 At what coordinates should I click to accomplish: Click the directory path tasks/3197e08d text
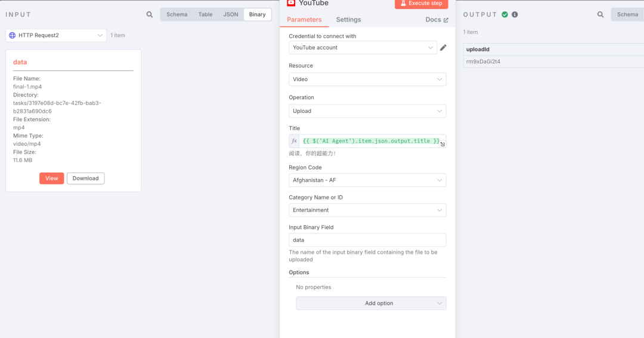[x=57, y=107]
